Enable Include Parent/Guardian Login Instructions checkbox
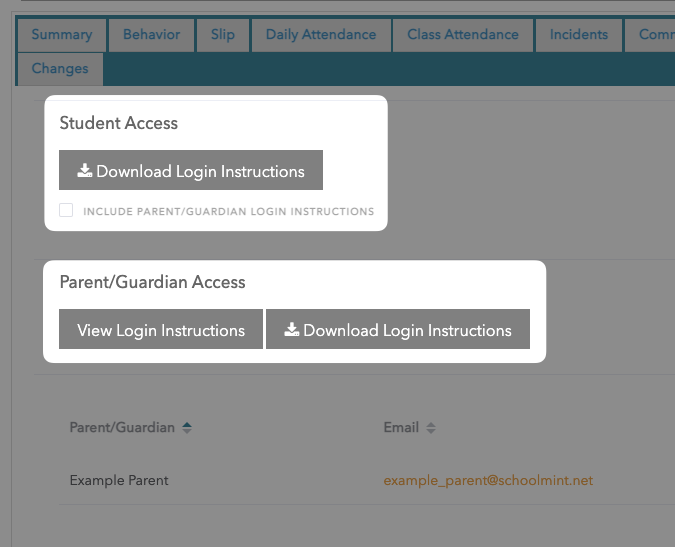The height and width of the screenshot is (547, 675). click(x=66, y=211)
